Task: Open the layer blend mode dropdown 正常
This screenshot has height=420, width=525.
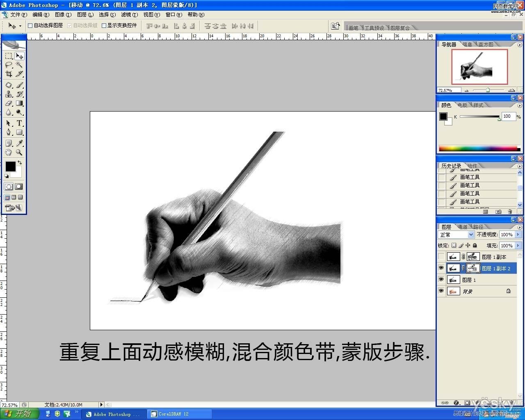Action: click(456, 235)
